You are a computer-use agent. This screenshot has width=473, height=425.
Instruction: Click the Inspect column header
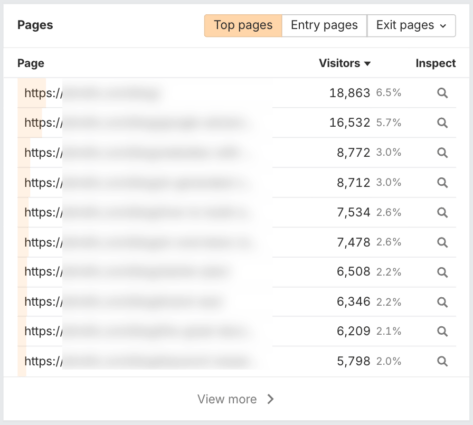point(435,63)
